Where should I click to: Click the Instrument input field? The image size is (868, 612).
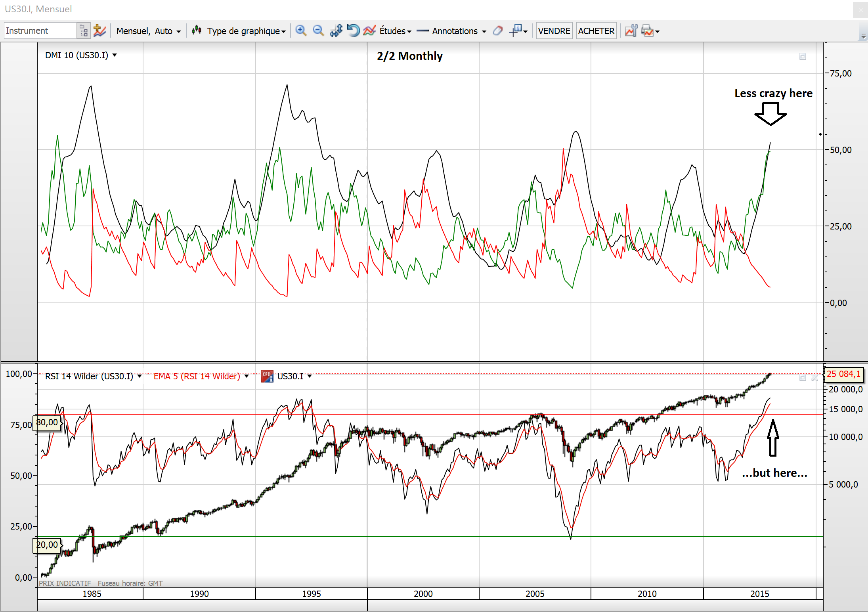pyautogui.click(x=40, y=31)
